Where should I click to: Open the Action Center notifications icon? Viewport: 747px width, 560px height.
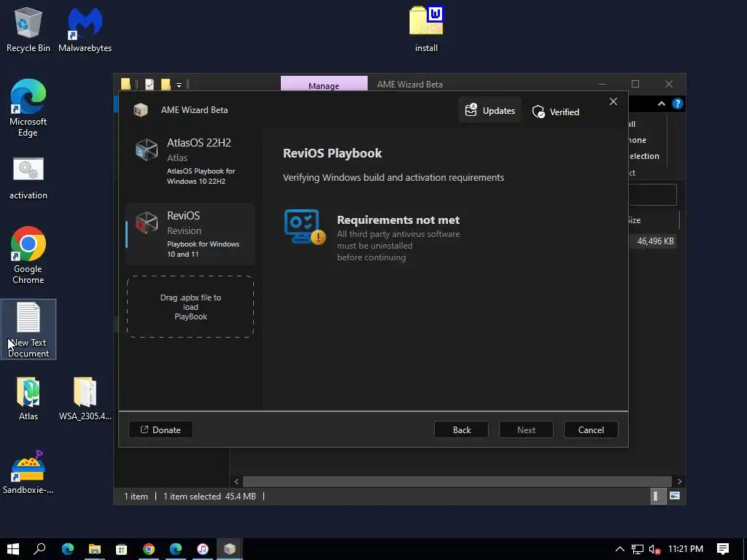pos(723,549)
